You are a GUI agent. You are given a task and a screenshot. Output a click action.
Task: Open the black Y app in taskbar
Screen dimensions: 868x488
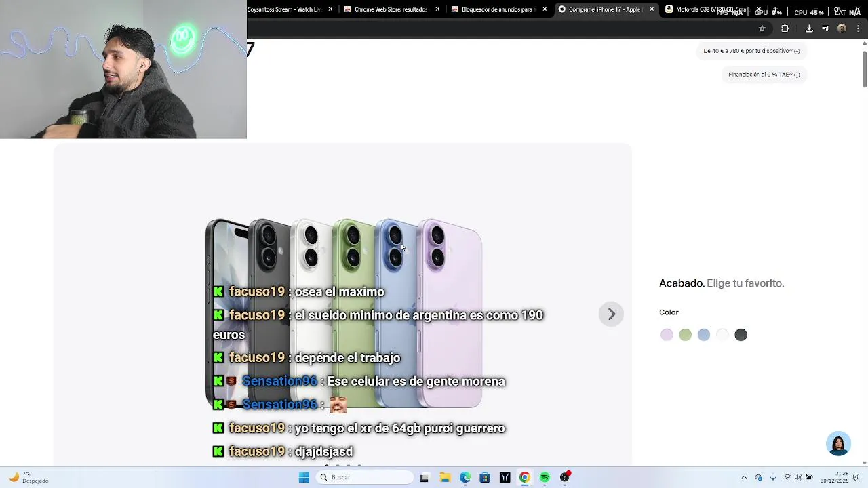505,477
